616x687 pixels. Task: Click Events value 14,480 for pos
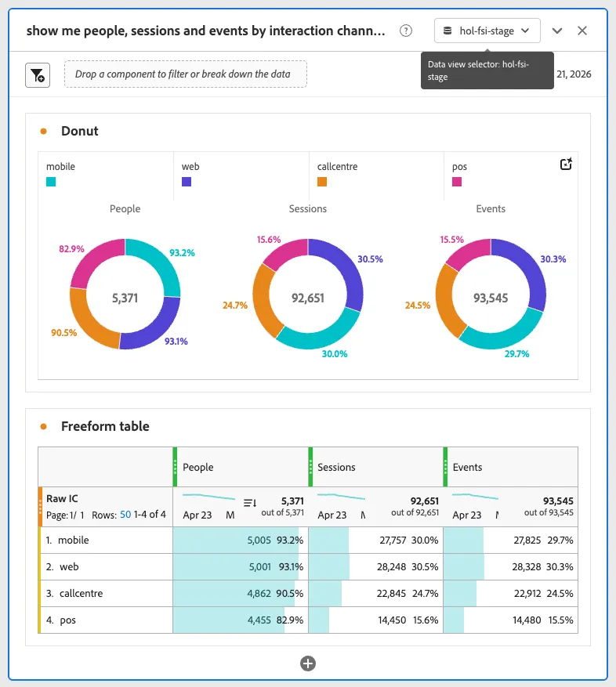click(x=527, y=620)
